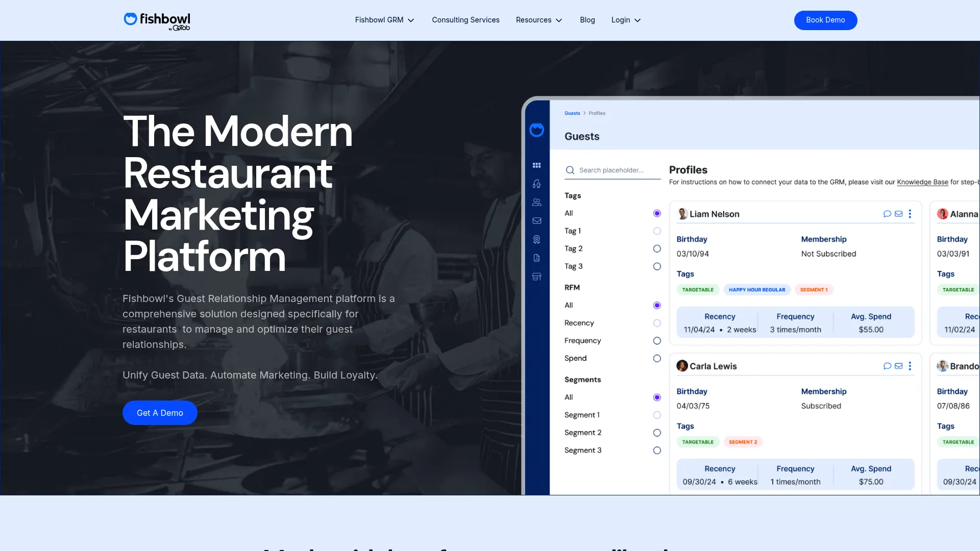Click the award badge icon in sidebar
Viewport: 980px width, 551px height.
point(536,239)
